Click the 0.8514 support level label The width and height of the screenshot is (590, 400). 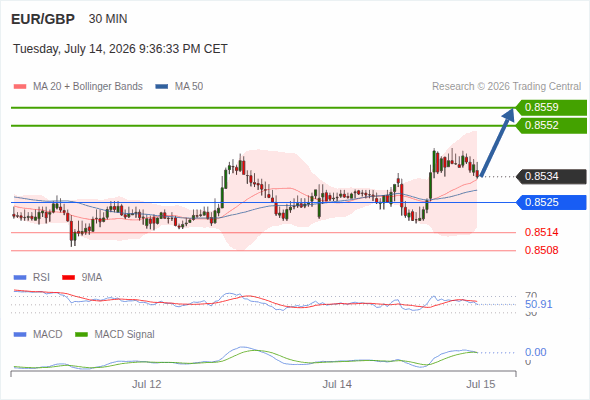click(541, 232)
